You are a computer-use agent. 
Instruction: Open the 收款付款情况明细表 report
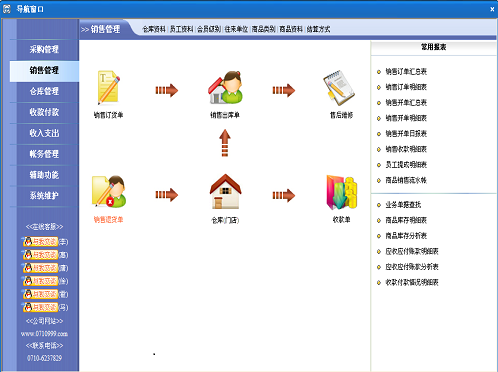(412, 282)
